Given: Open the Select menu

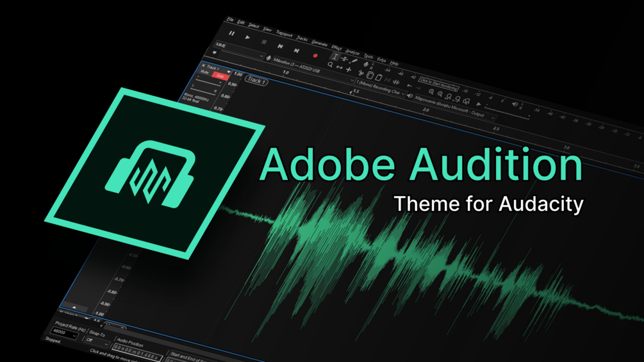Looking at the screenshot, I should (253, 26).
